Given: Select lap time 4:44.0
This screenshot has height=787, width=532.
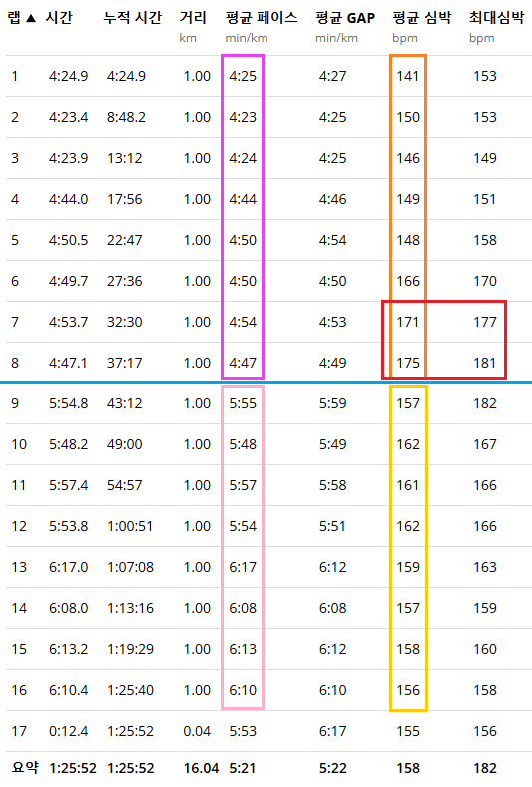Looking at the screenshot, I should [68, 200].
